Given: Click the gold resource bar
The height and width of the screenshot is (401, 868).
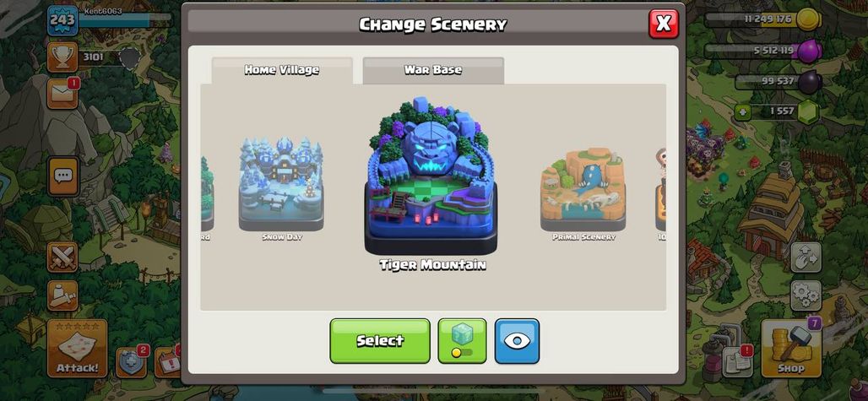Looking at the screenshot, I should pyautogui.click(x=762, y=19).
